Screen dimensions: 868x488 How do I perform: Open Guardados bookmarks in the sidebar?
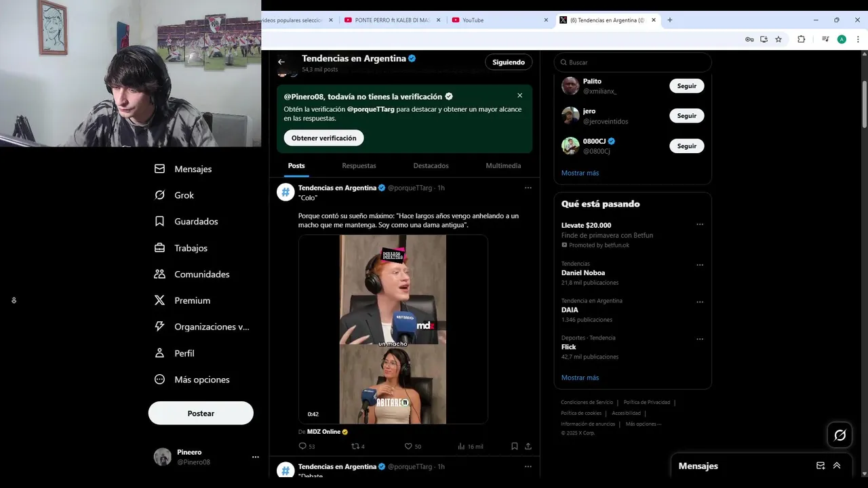[186, 222]
